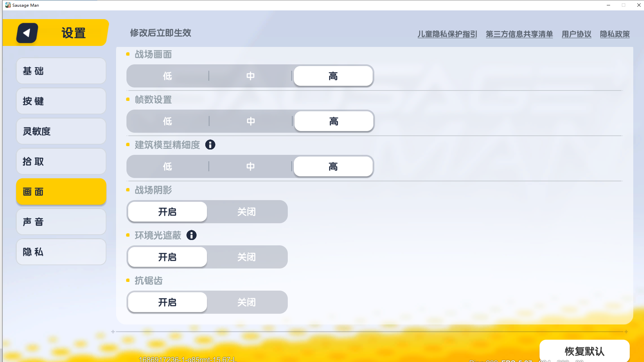
Task: Set 建筑模型精细度 to 低
Action: click(167, 167)
